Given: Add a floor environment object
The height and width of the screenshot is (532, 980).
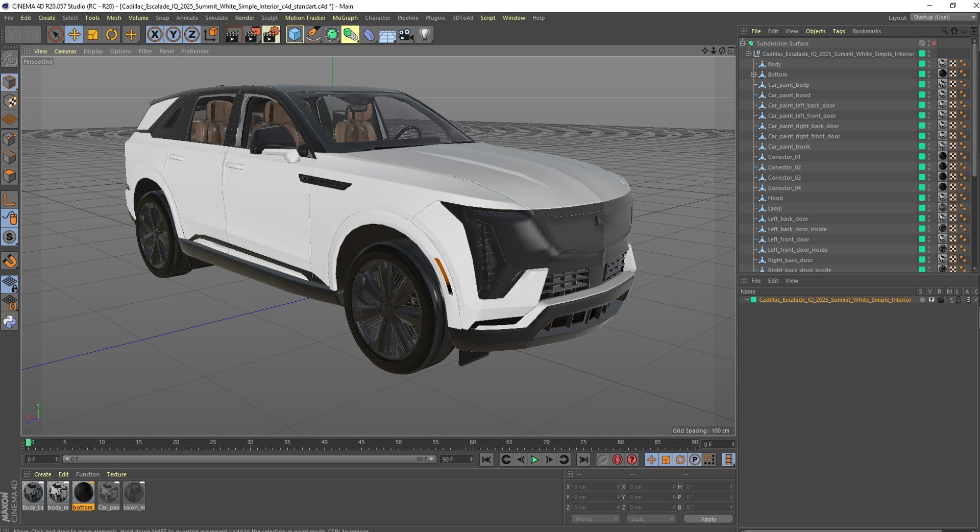Looking at the screenshot, I should pos(387,35).
